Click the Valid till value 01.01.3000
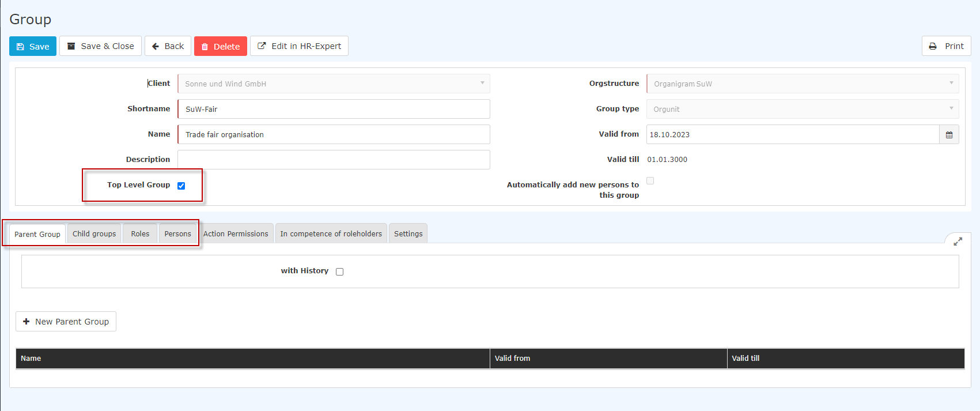The width and height of the screenshot is (980, 411). pos(667,160)
